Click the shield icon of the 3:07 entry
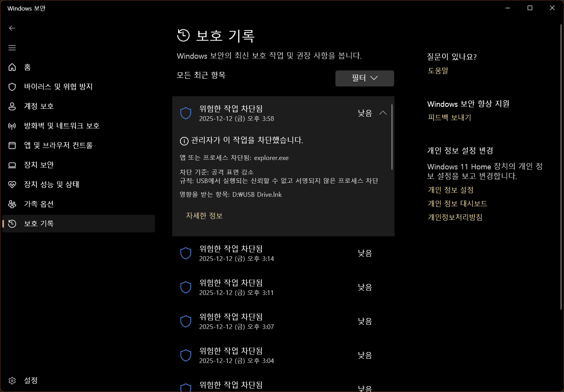The image size is (564, 392). (x=186, y=322)
